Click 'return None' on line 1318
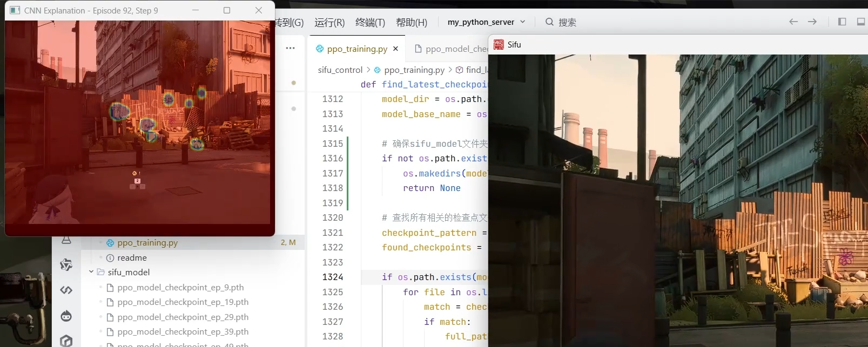Viewport: 868px width, 347px height. click(432, 188)
